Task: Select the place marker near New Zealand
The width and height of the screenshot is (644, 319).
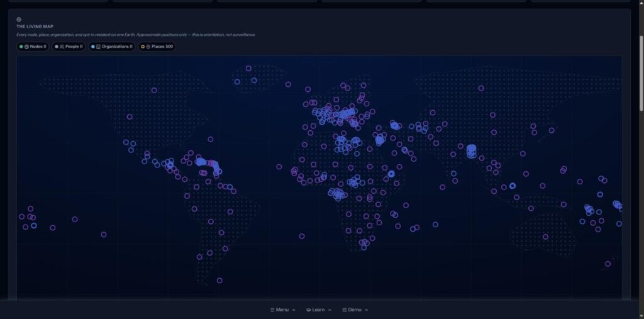Action: [x=608, y=264]
